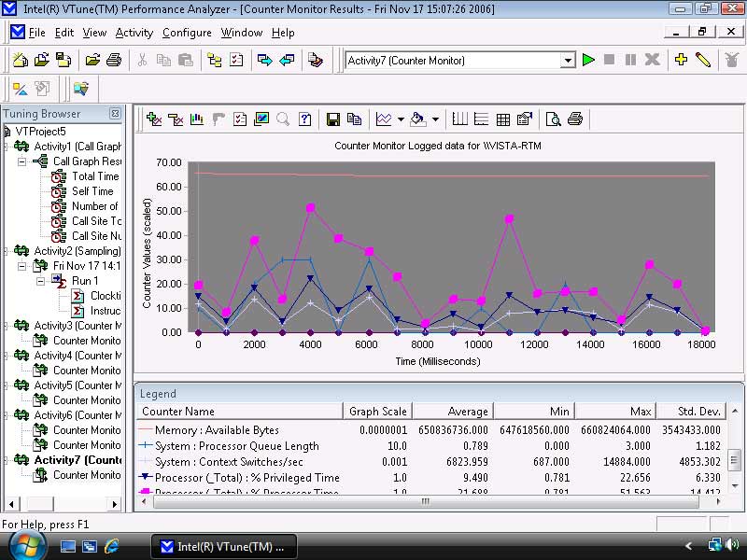
Task: Open the paint bucket color dropdown arrow
Action: pos(435,119)
